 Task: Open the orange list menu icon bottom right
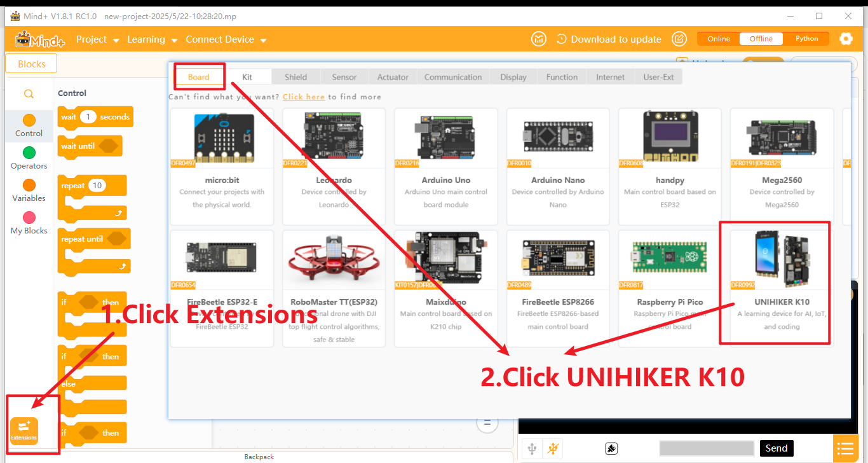(845, 448)
